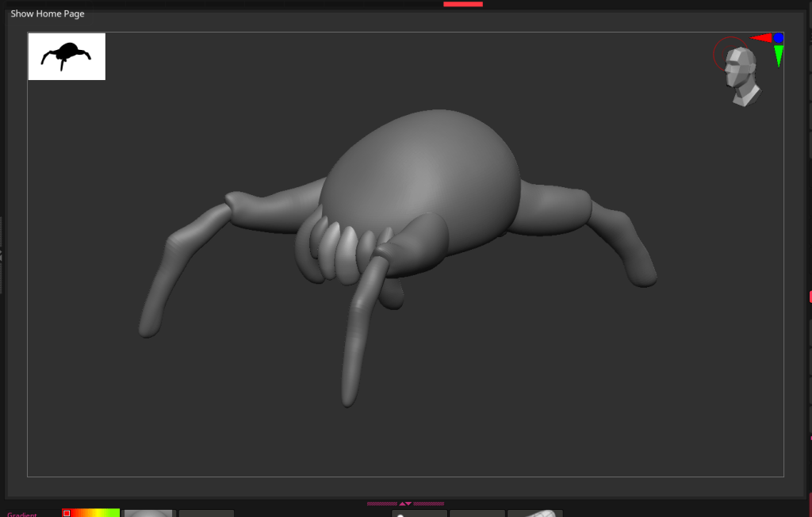Click the Show Home Page button

pos(48,13)
